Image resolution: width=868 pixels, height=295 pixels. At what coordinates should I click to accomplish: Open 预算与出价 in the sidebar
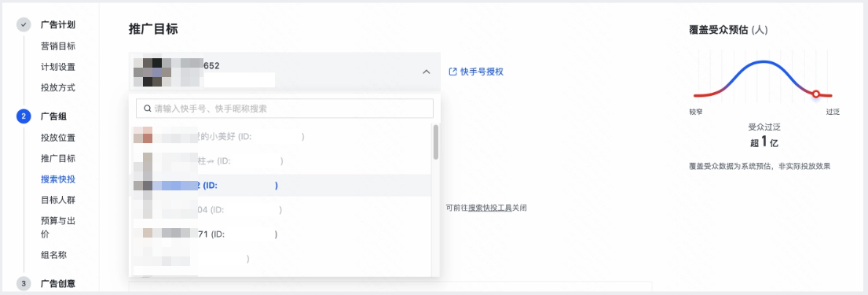(58, 227)
